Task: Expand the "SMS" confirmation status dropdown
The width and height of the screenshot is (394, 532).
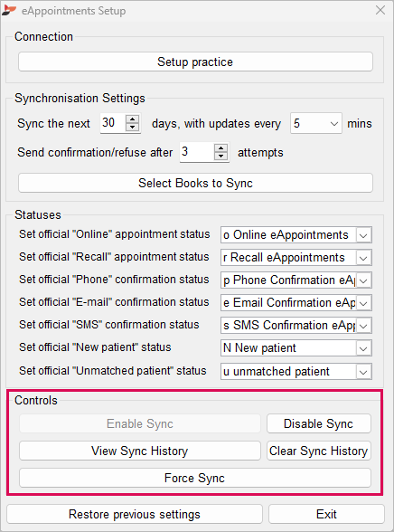Action: (363, 326)
